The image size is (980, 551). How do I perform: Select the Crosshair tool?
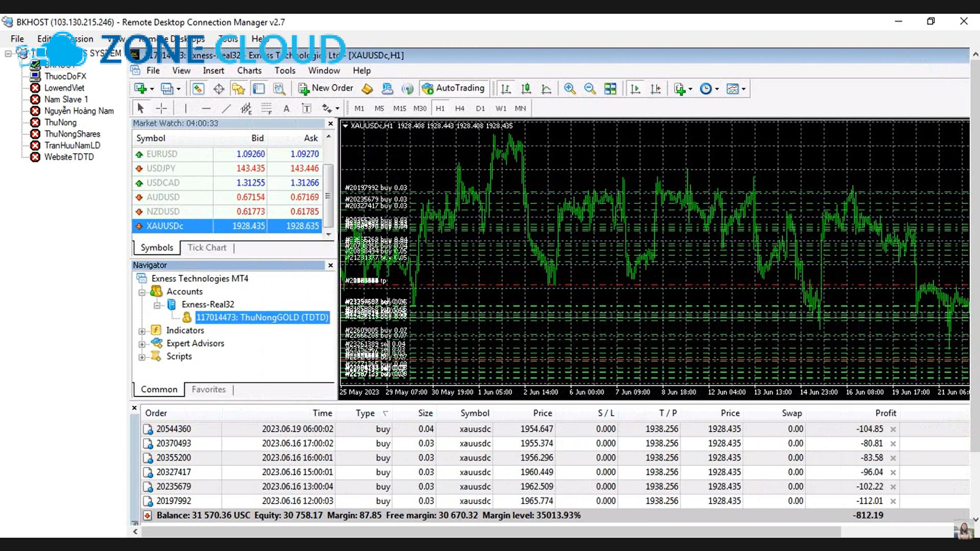(161, 108)
